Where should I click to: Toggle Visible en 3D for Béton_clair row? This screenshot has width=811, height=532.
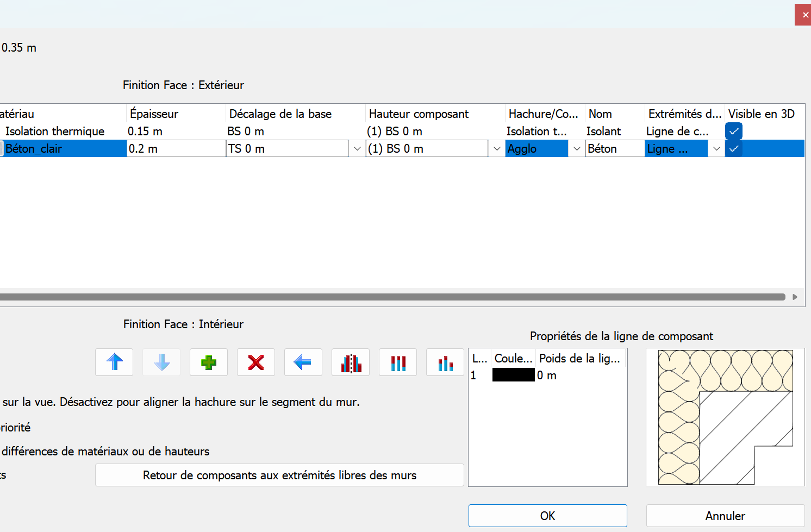point(734,149)
